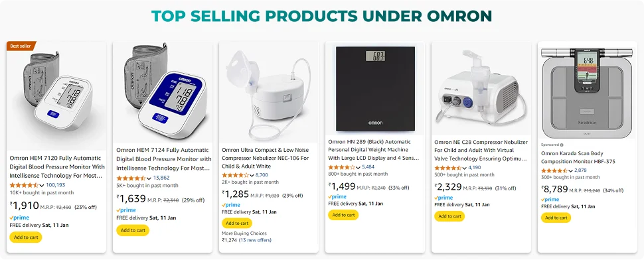
Task: Add Karada Scan HBF-375 to cart
Action: [556, 218]
